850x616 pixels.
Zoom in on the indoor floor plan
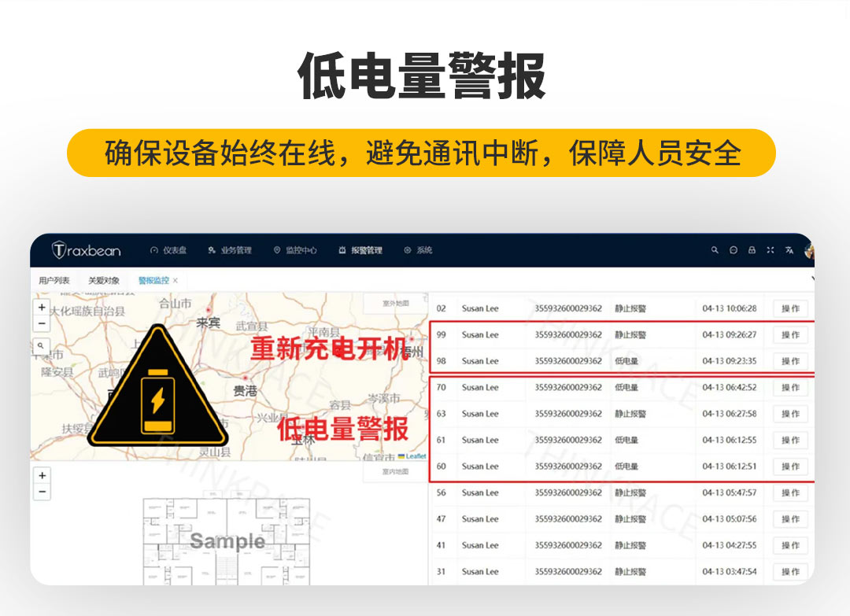pos(42,475)
